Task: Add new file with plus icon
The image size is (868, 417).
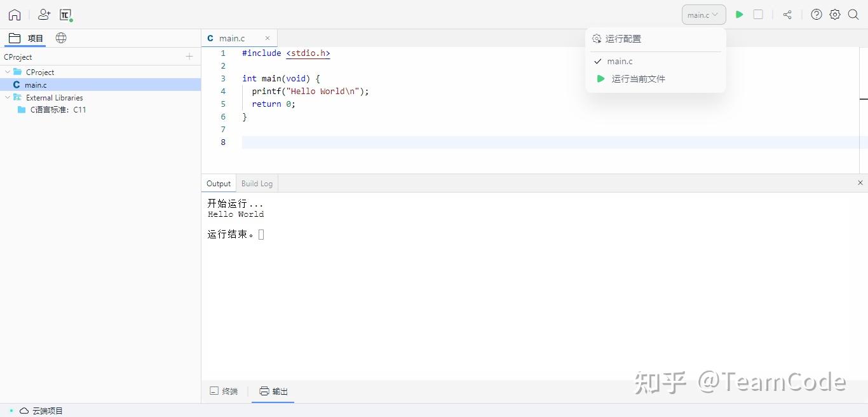Action: pyautogui.click(x=189, y=57)
